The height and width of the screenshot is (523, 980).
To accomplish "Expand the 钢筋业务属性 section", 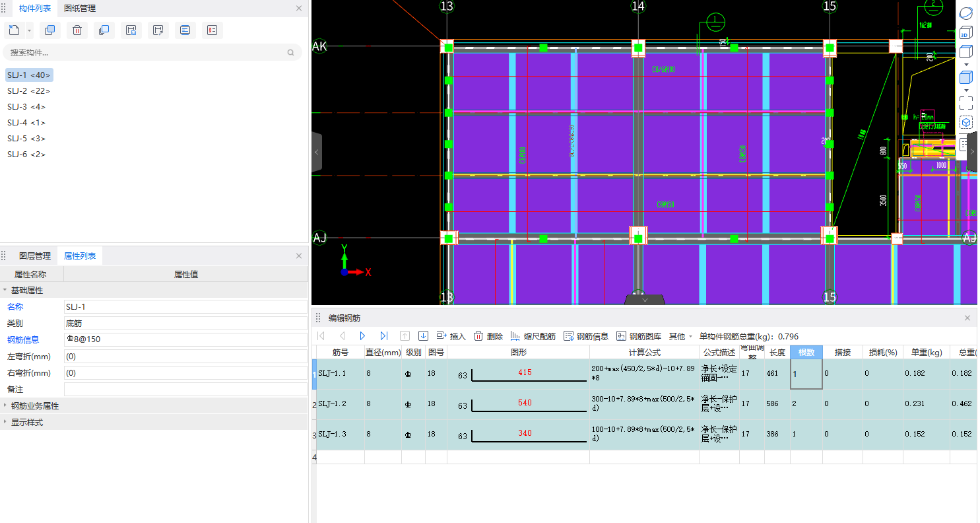I will 5,406.
